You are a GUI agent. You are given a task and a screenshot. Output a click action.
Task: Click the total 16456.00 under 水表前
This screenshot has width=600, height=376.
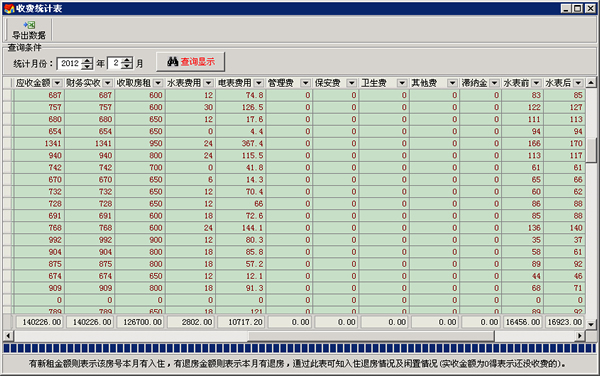pos(522,322)
